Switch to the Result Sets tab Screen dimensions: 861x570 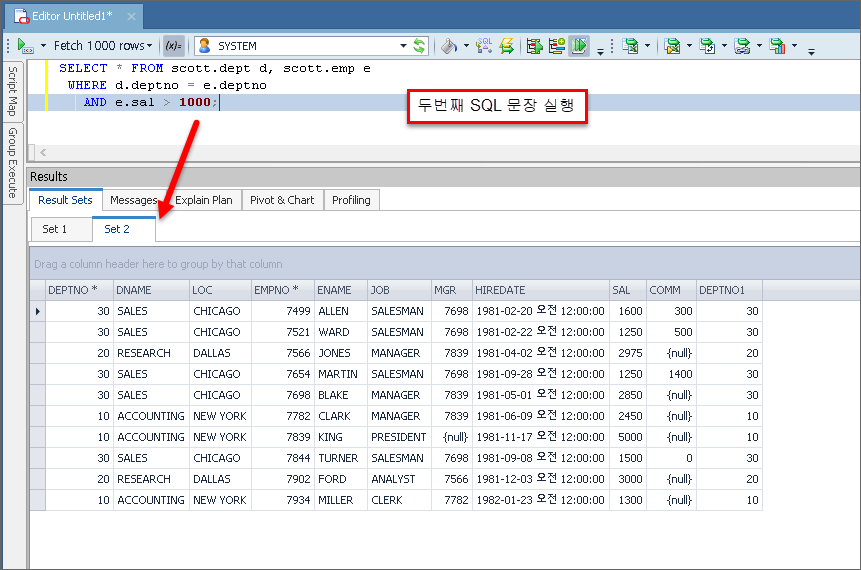65,200
